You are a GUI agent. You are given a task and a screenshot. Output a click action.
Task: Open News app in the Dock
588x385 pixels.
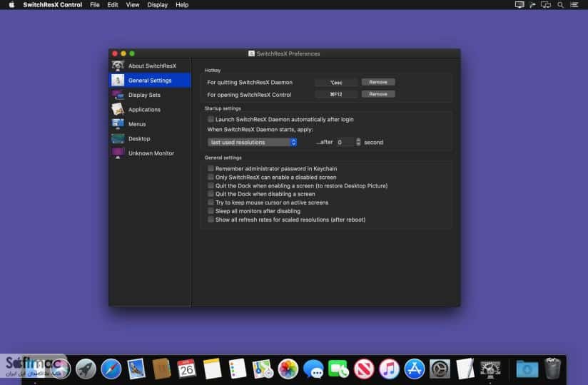[364, 369]
